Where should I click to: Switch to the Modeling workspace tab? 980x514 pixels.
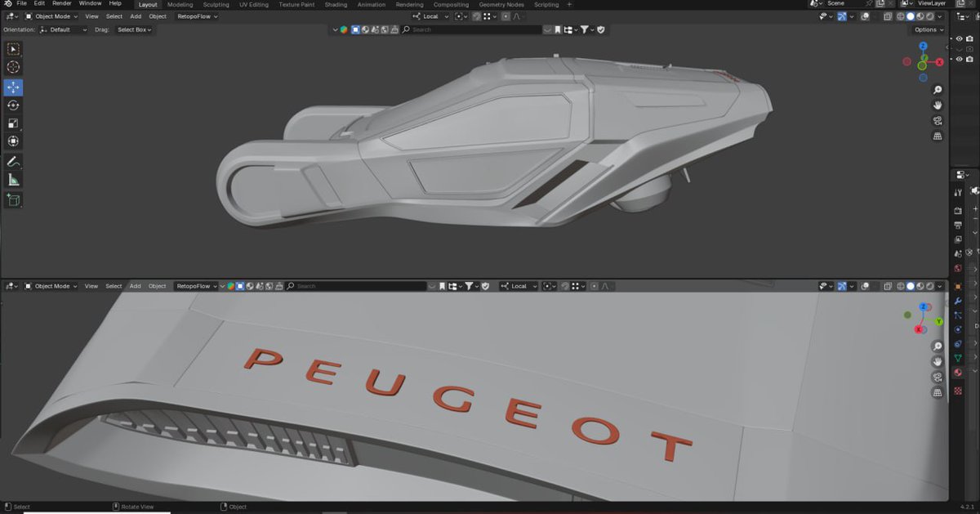click(x=180, y=4)
